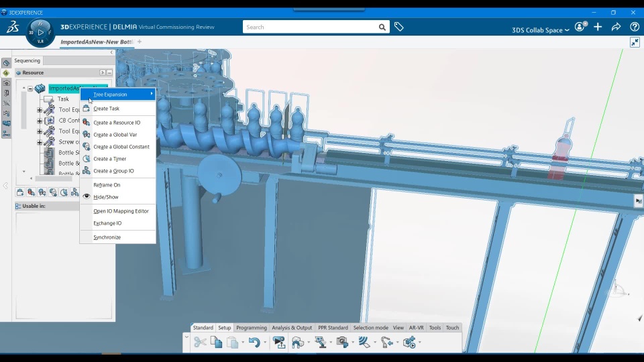644x362 pixels.
Task: Open the 3DS Collab Space dropdown
Action: click(x=540, y=30)
